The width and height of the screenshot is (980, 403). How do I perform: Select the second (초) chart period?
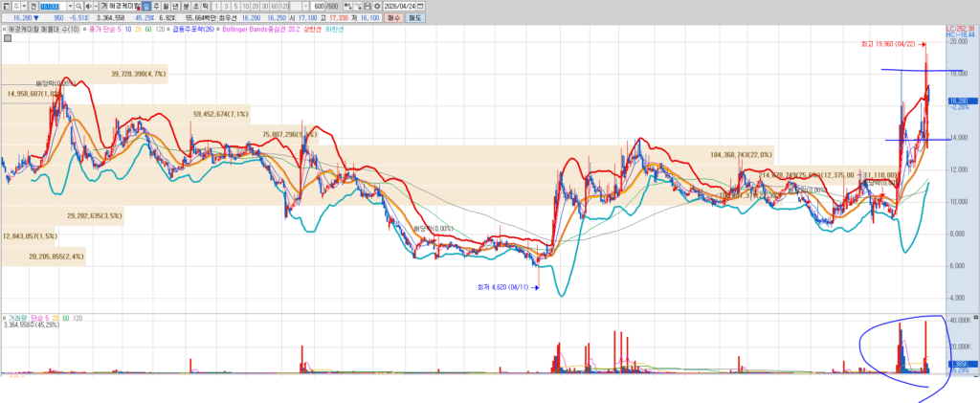point(195,7)
